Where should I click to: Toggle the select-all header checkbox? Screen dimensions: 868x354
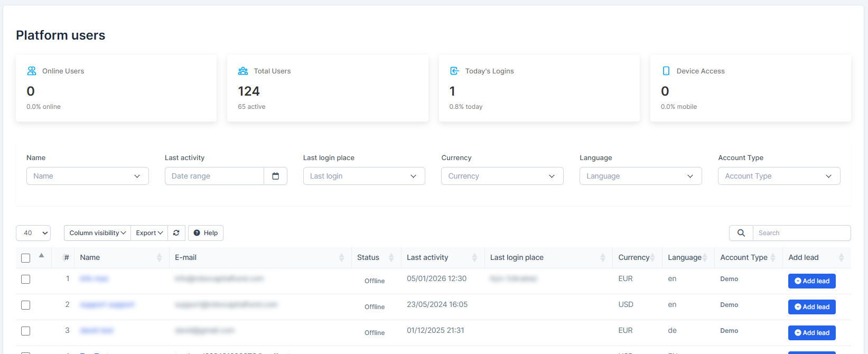26,258
